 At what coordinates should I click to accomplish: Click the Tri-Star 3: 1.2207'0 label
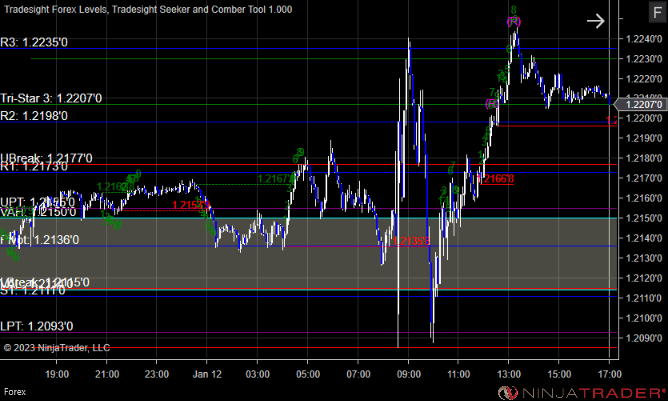tap(51, 98)
